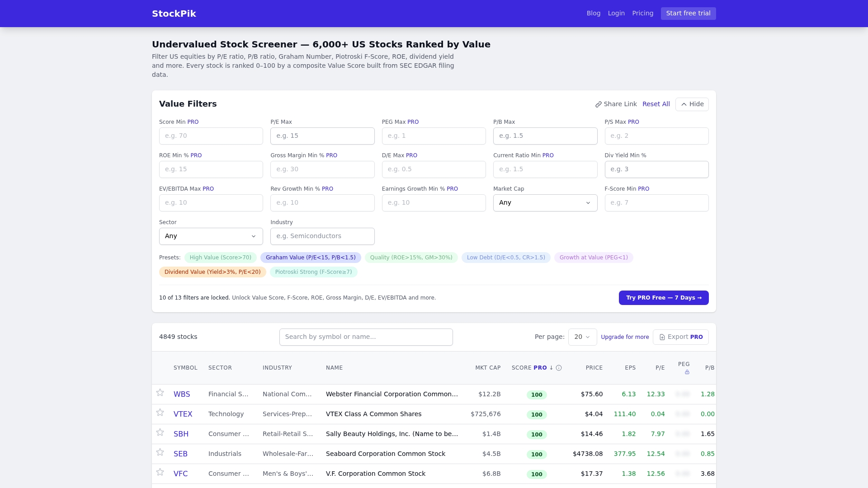
Task: Star the WBS stock row
Action: 160,393
